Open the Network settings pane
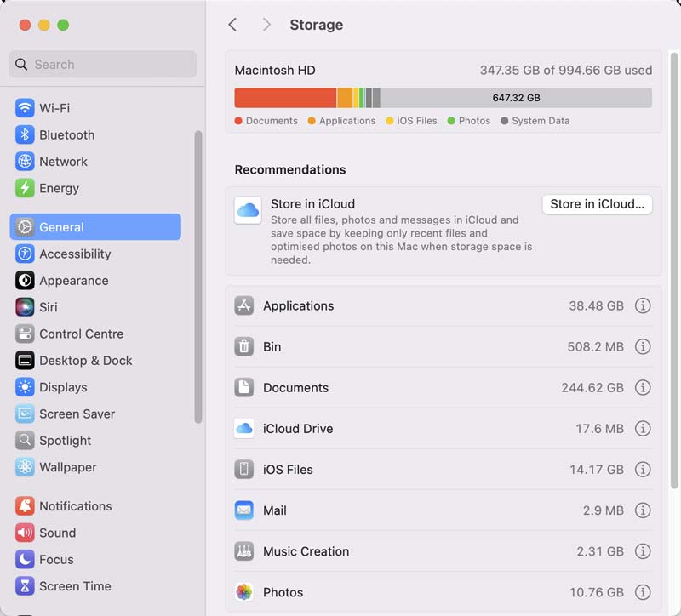681x616 pixels. (95, 162)
